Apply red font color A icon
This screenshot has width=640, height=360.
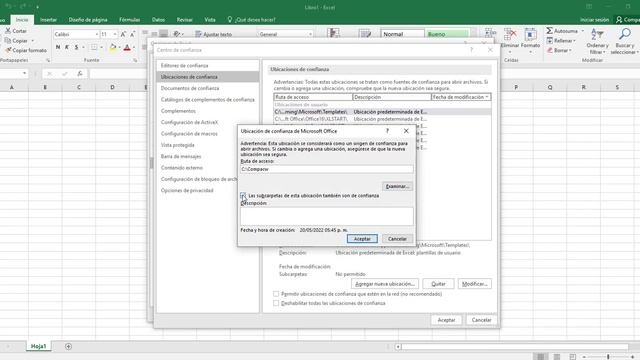click(x=127, y=48)
